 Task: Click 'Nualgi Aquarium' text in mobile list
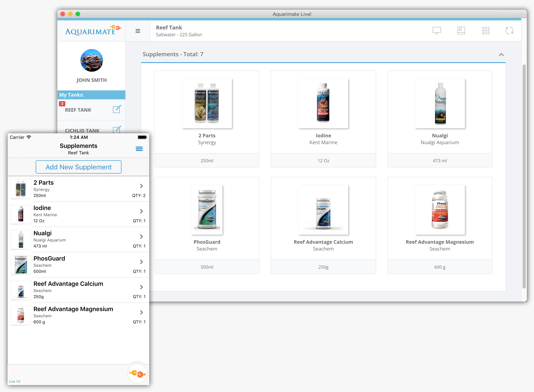click(x=50, y=240)
